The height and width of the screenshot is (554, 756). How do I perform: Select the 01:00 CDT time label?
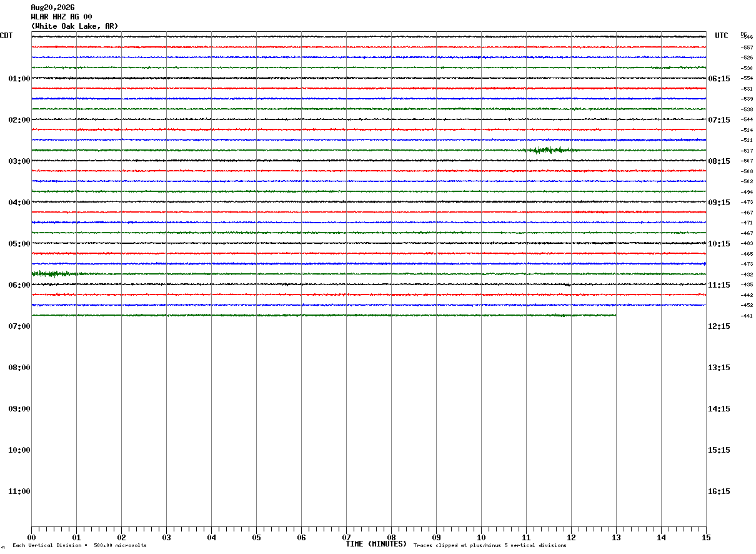19,79
